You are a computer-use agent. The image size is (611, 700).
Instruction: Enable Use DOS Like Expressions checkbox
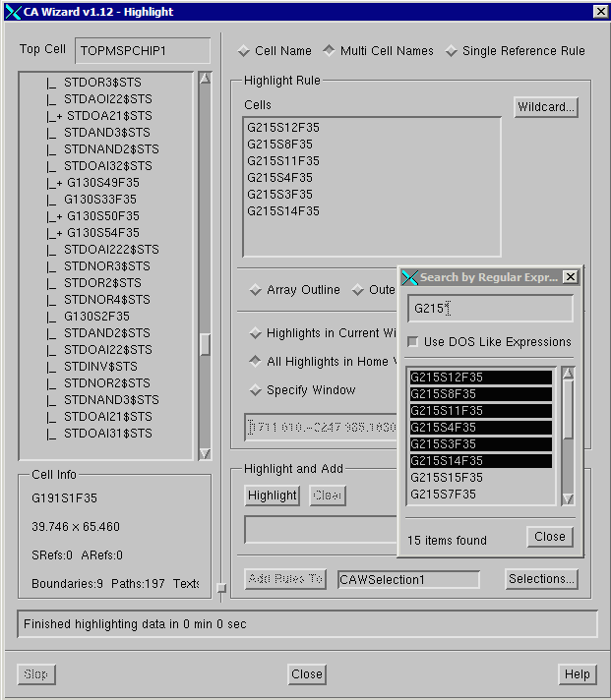412,342
